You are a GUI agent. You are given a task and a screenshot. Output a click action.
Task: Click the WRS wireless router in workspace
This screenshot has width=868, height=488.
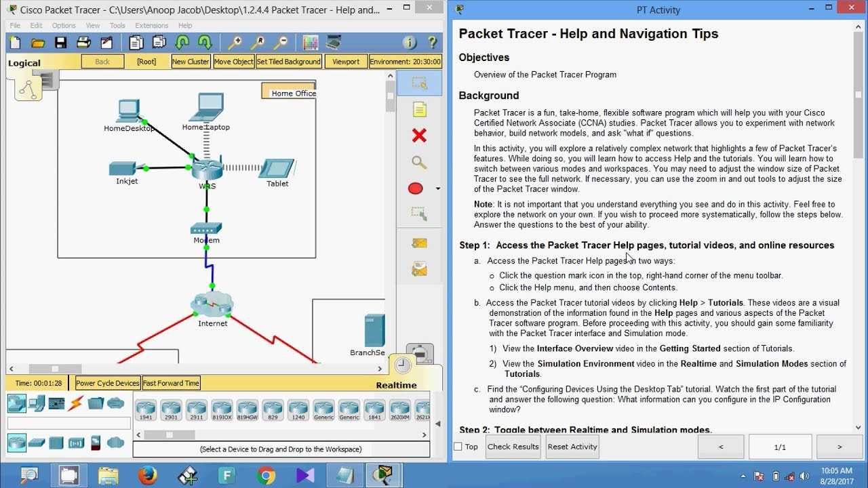tap(207, 168)
